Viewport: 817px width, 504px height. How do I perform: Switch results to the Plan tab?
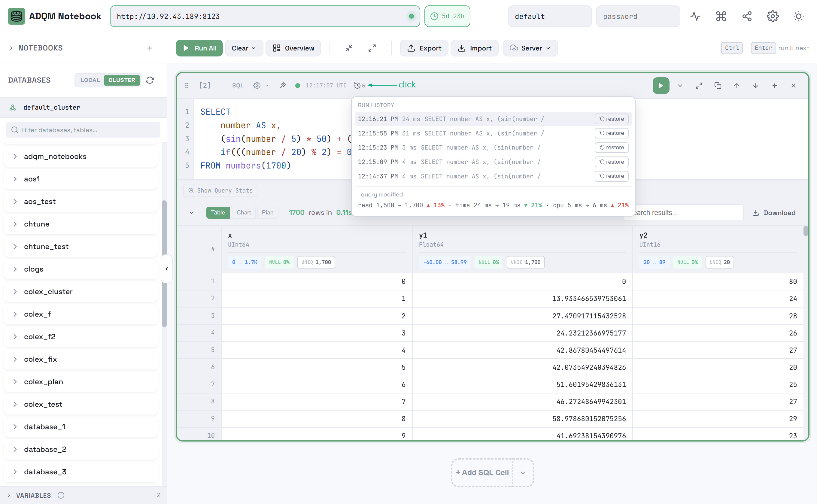click(x=267, y=212)
